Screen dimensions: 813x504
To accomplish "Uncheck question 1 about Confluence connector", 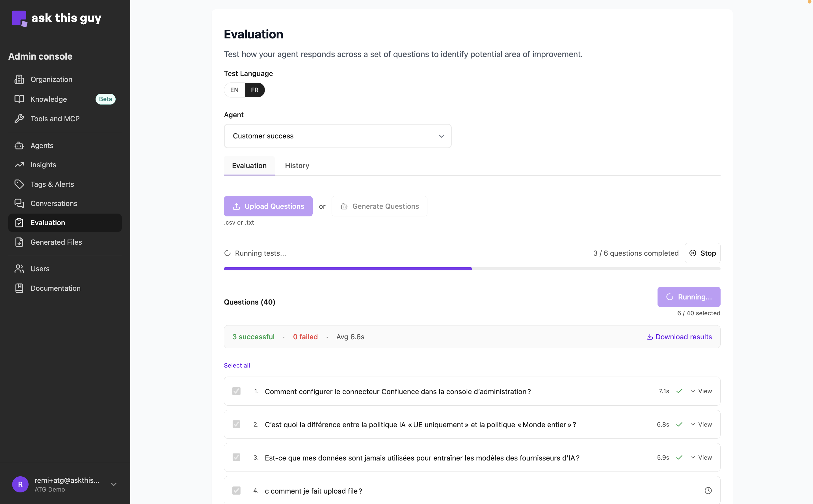I will pos(236,391).
